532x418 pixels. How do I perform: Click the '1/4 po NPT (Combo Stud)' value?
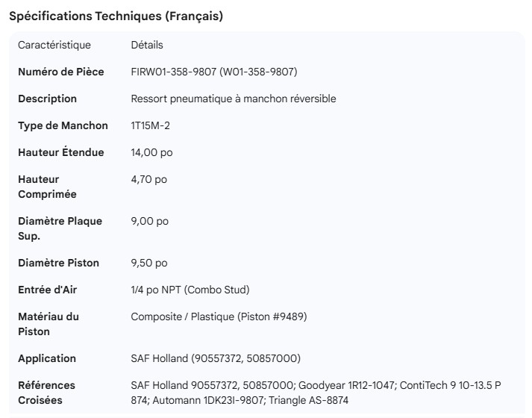pyautogui.click(x=190, y=290)
